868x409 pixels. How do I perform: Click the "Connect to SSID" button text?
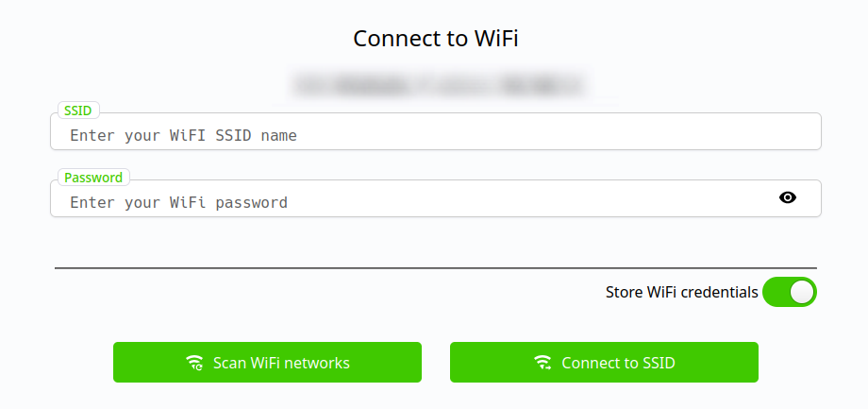tap(618, 363)
